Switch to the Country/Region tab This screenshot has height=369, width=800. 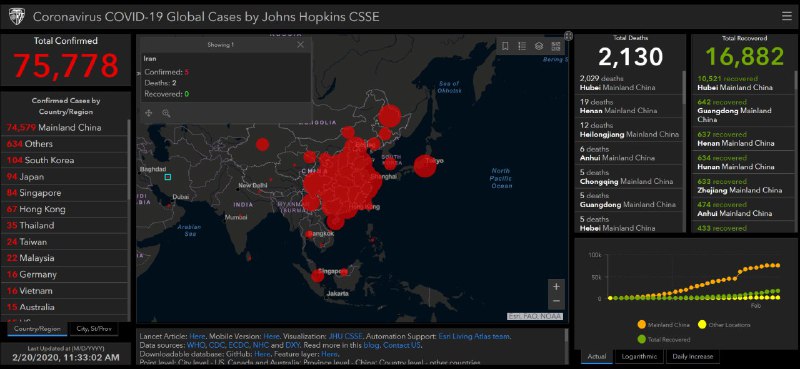point(37,329)
